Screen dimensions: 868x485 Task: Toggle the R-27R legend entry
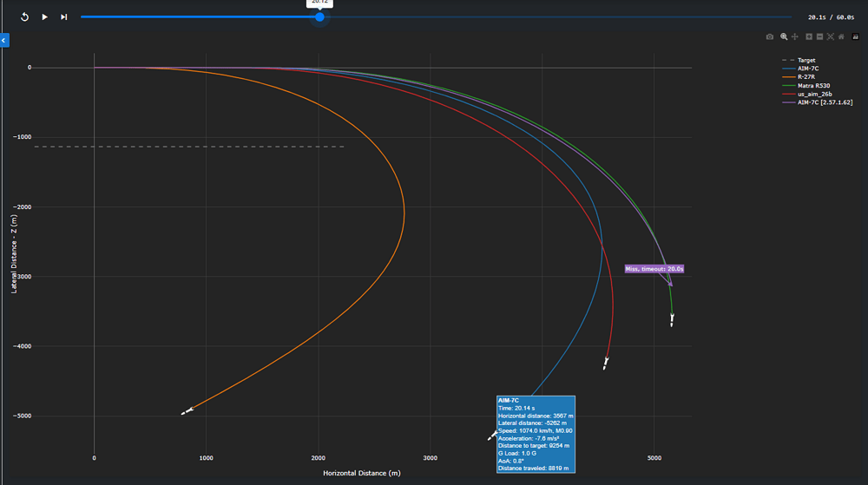tap(799, 77)
